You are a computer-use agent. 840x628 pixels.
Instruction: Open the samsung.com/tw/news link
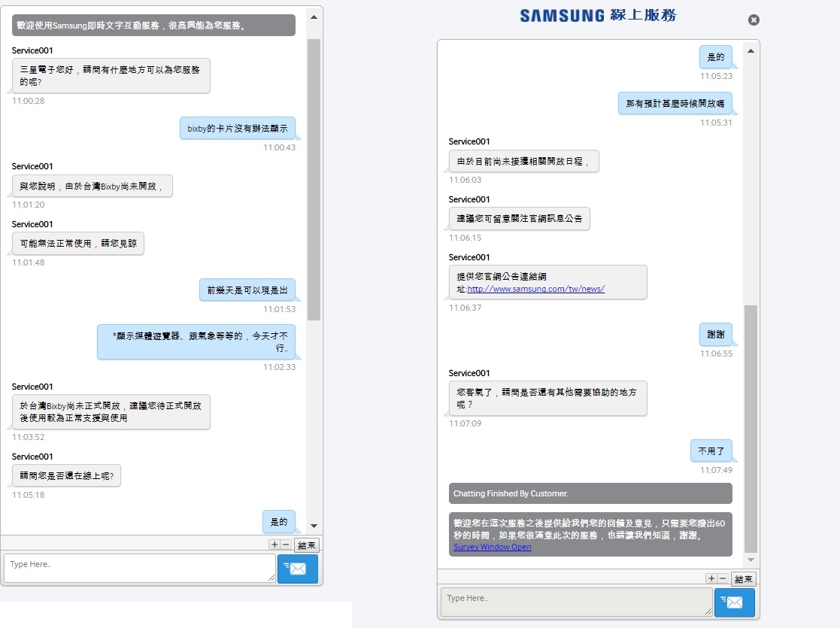click(x=535, y=289)
